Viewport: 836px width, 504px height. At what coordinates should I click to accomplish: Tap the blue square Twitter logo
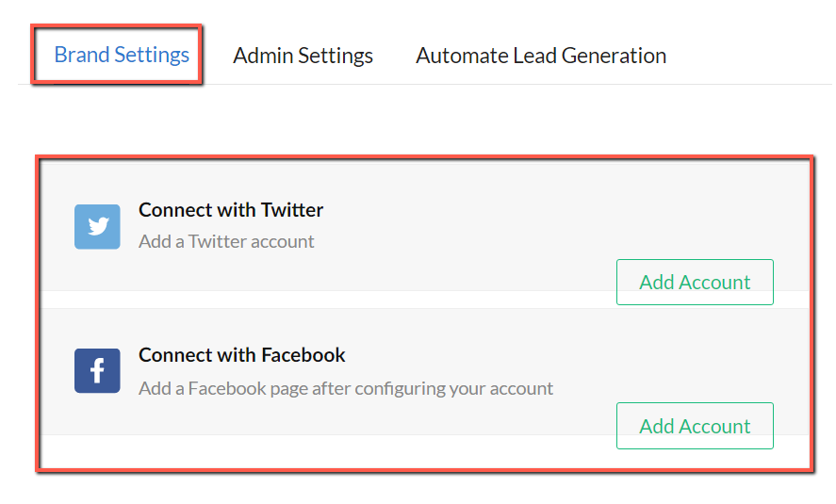[x=97, y=227]
